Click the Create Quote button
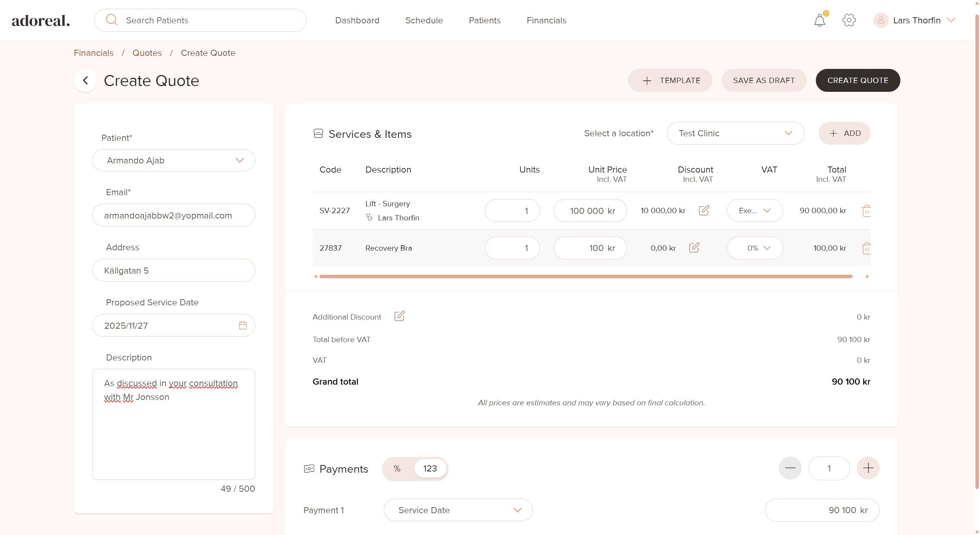The width and height of the screenshot is (980, 535). tap(858, 80)
